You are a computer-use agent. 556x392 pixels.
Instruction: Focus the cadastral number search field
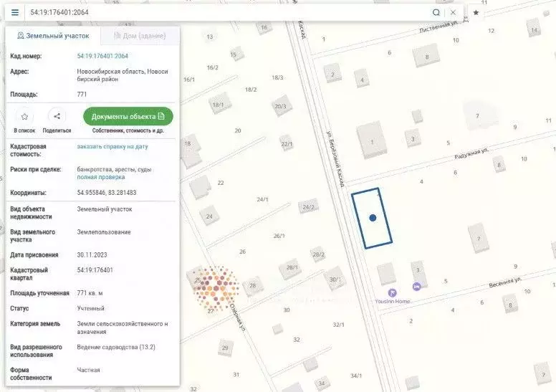point(227,12)
